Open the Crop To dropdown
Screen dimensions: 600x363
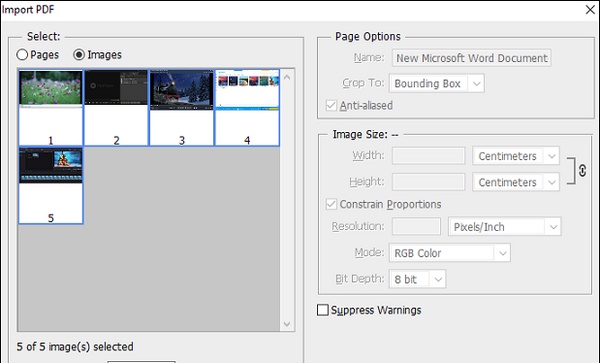coord(437,83)
